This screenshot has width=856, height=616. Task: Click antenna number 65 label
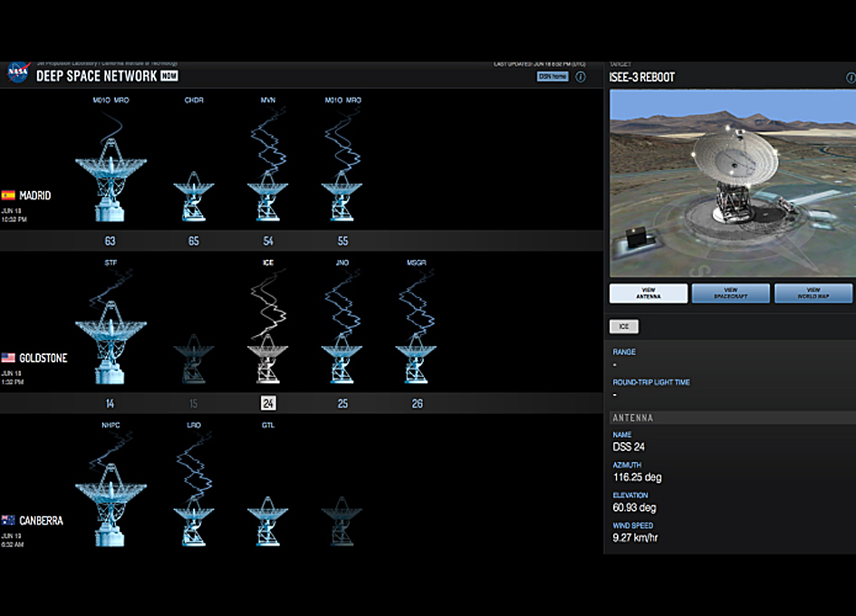(x=194, y=241)
